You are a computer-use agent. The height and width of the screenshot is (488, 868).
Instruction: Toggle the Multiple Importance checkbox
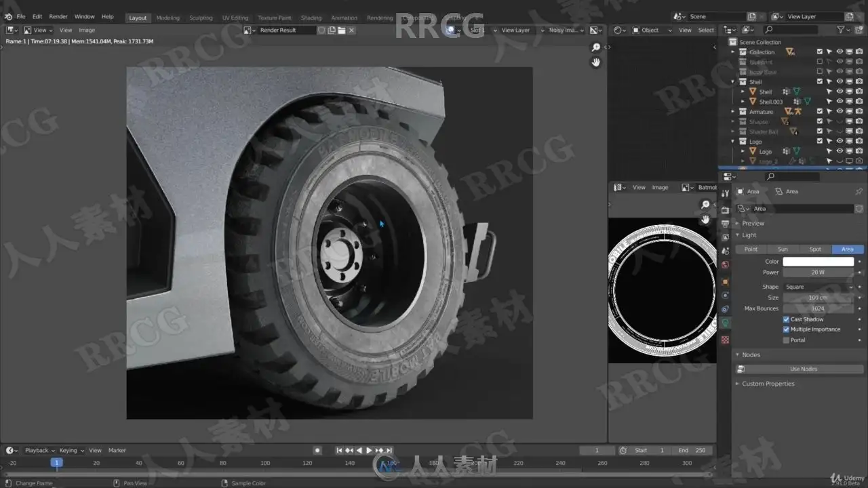click(787, 329)
